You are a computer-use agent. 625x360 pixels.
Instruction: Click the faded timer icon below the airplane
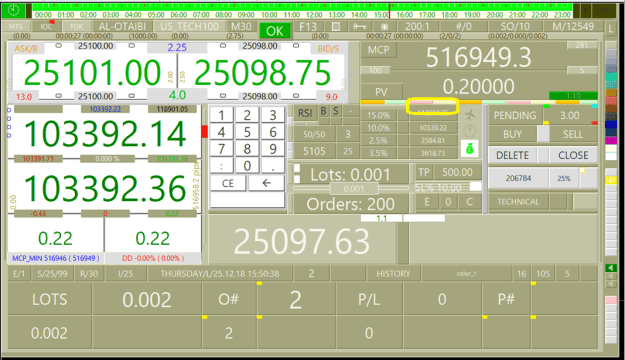pyautogui.click(x=470, y=131)
